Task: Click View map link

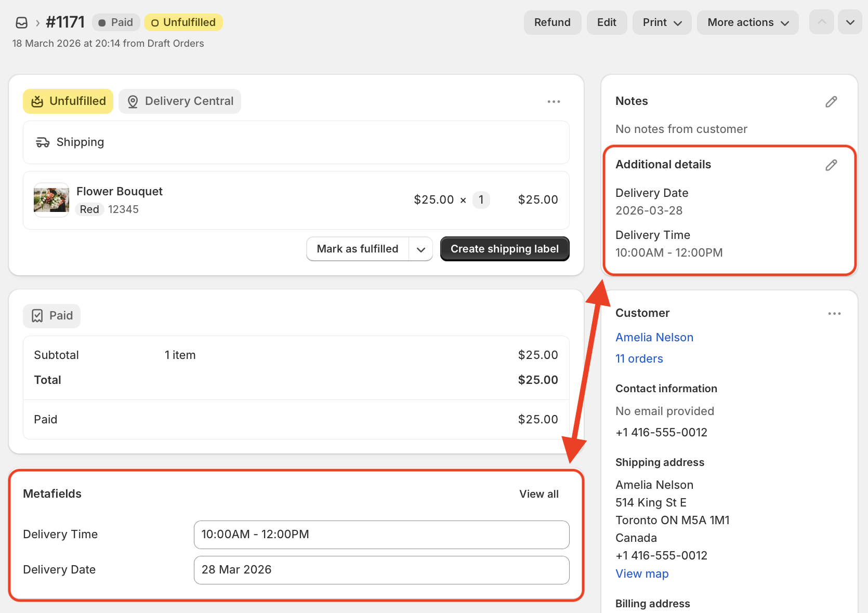Action: click(642, 574)
